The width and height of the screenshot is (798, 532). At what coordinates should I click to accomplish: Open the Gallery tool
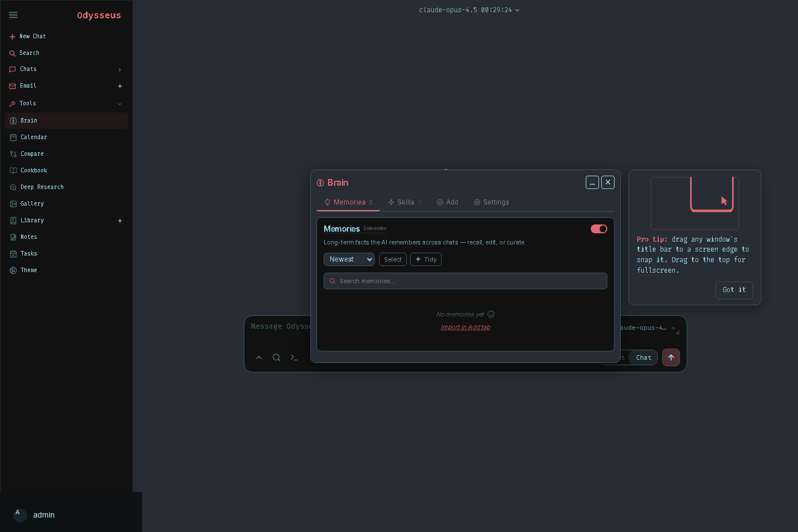pyautogui.click(x=66, y=203)
